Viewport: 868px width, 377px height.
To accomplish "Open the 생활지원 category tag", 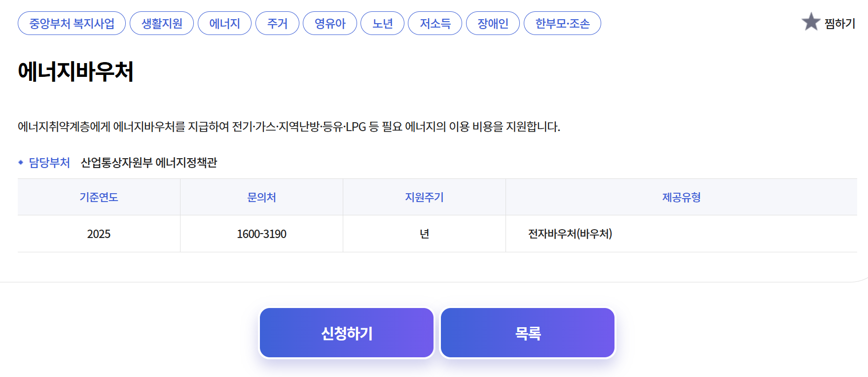I will pos(162,24).
